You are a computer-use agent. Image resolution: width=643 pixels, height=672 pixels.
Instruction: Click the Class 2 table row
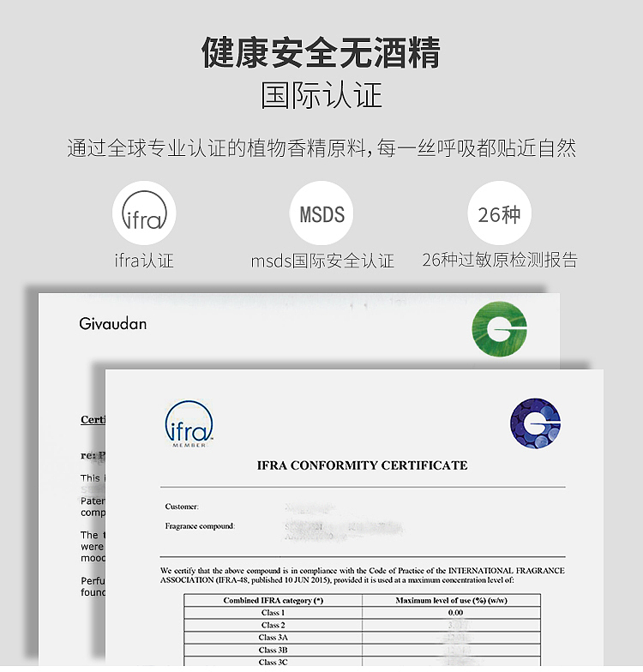(x=362, y=625)
